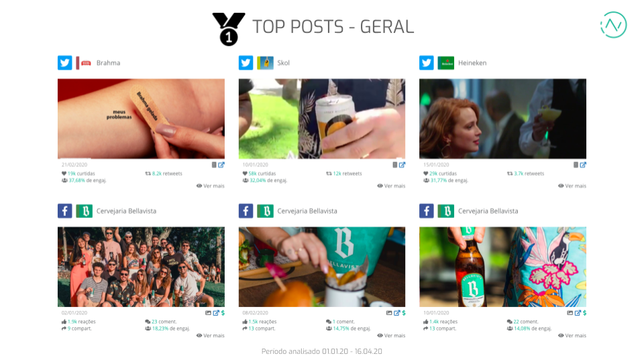Click Ver mais under the 10/01/2020 Bellavista post
644x362 pixels.
(572, 336)
